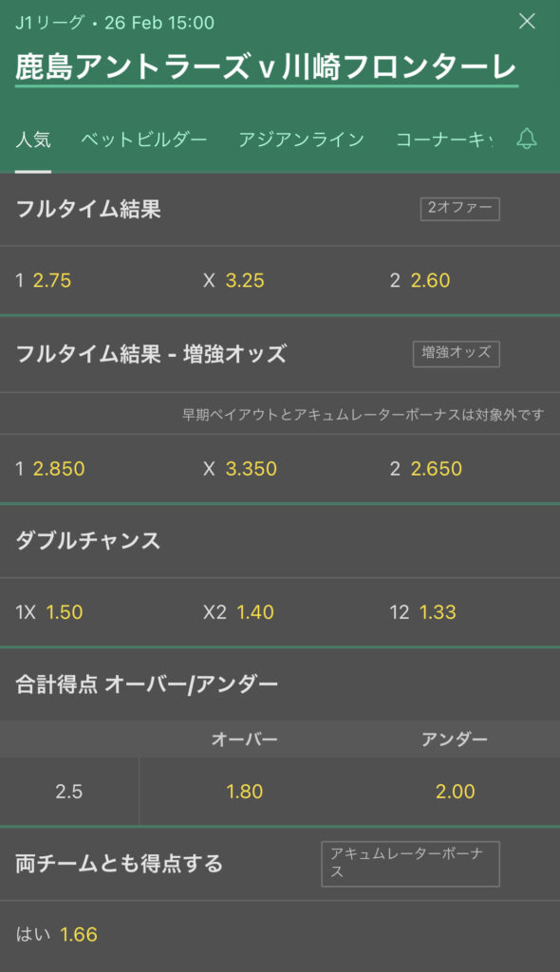Open the アジアンライン tab
This screenshot has width=560, height=972.
pos(302,140)
